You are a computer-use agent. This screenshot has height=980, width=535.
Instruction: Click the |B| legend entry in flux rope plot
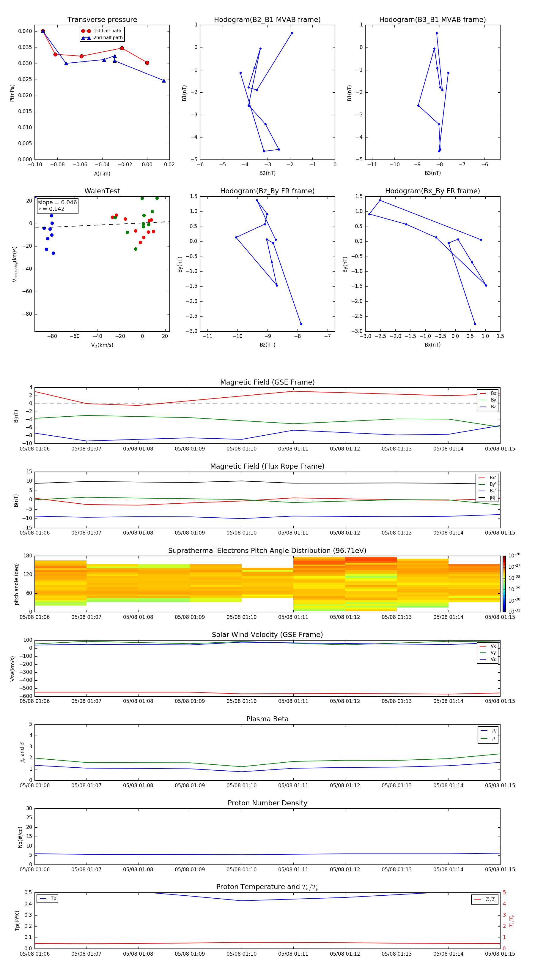[x=487, y=498]
